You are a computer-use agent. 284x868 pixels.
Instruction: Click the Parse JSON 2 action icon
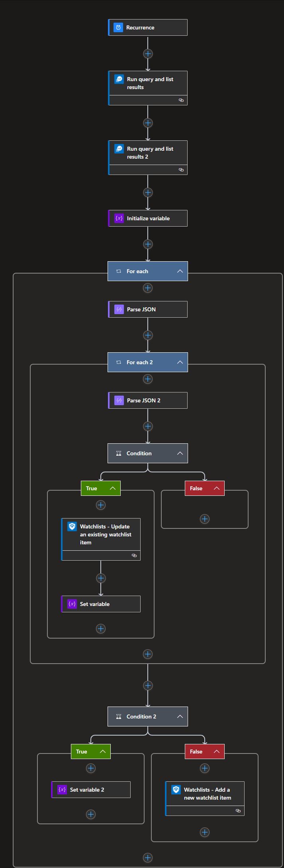coord(119,400)
